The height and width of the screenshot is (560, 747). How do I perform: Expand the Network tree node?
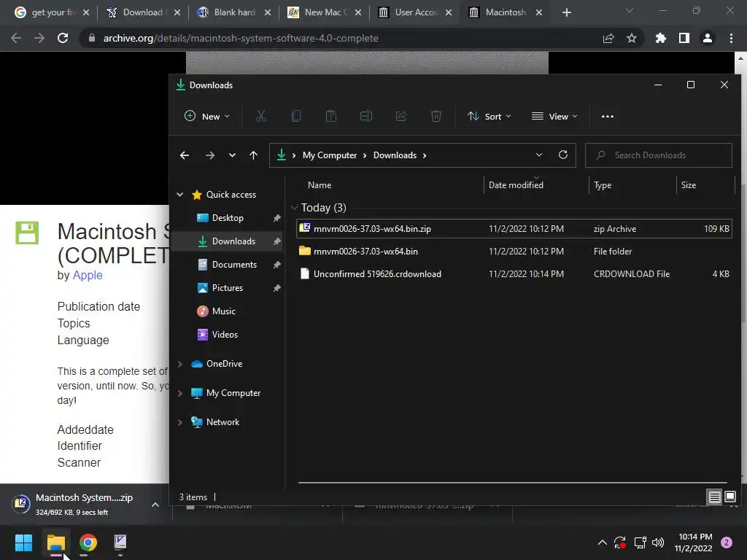tap(180, 422)
